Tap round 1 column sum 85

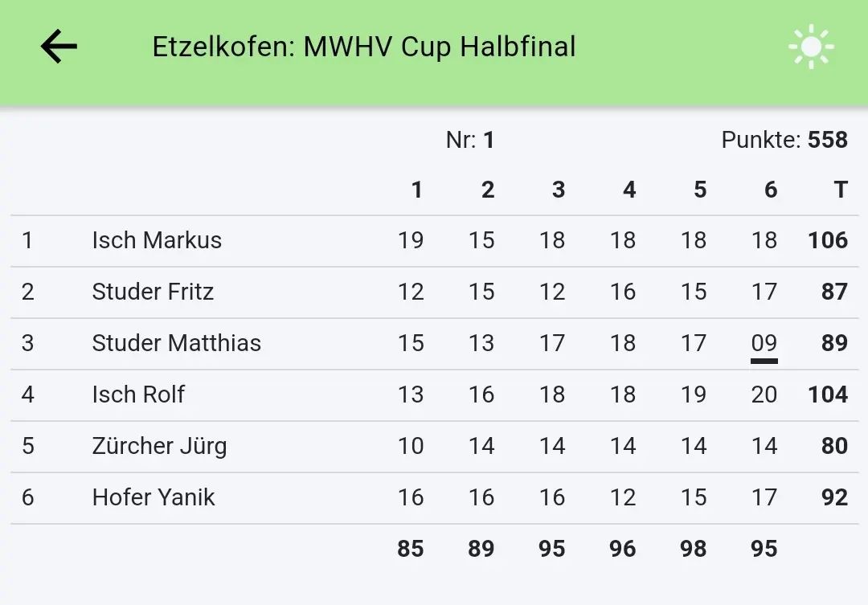(411, 549)
